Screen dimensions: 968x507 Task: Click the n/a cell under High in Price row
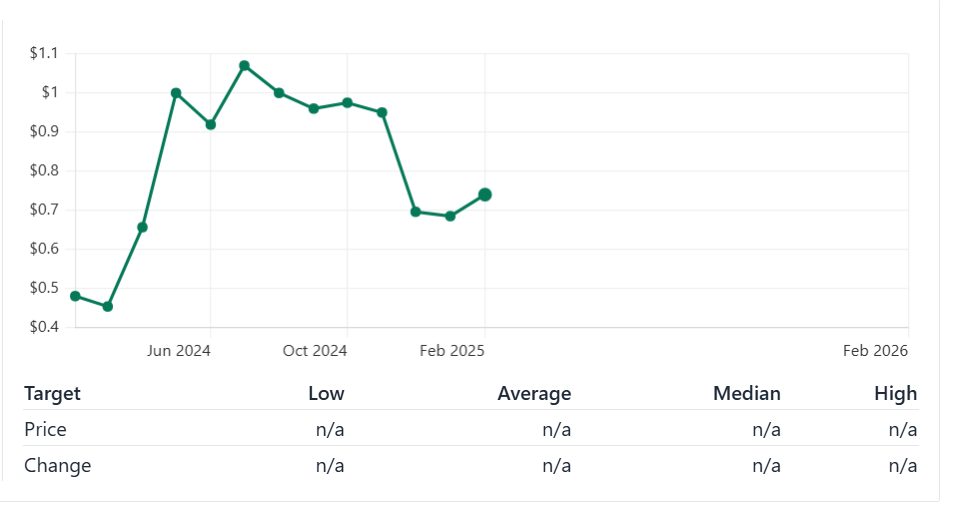(x=902, y=430)
